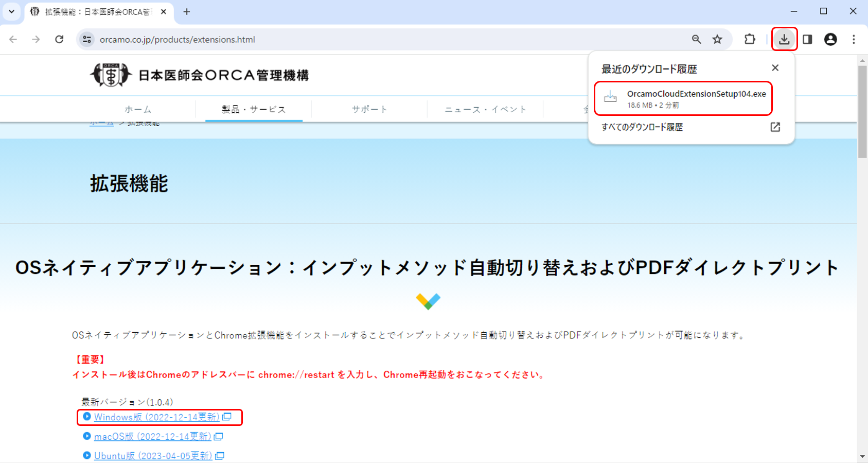Click new-window icon after Windows版 link

coord(227,417)
